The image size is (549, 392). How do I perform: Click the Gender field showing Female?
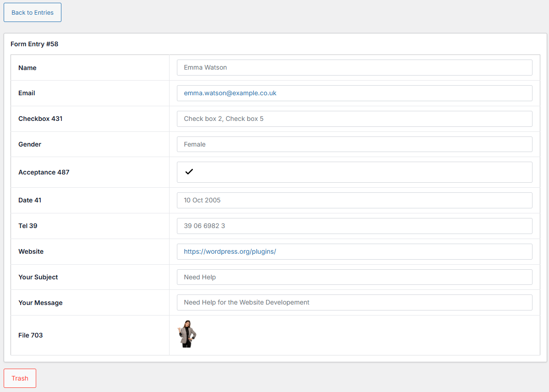pos(354,144)
